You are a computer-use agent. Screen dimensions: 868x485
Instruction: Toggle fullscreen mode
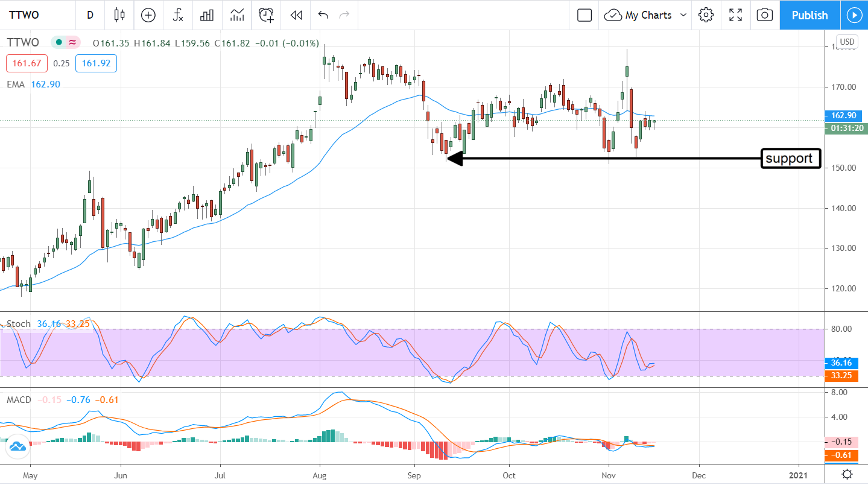click(735, 15)
